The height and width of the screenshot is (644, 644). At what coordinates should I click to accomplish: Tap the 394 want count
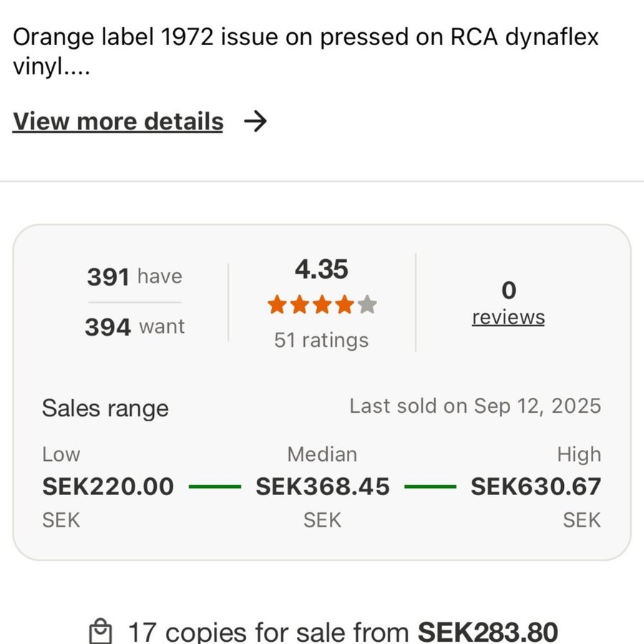click(x=135, y=327)
